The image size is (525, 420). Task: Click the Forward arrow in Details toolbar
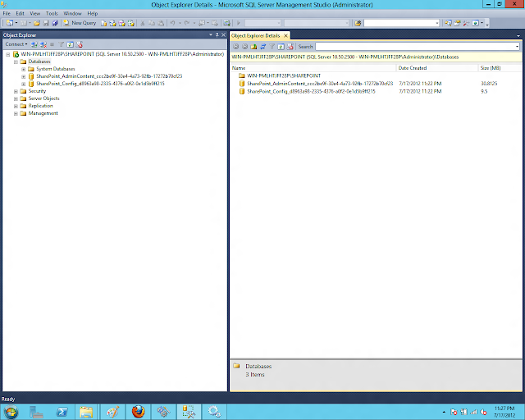coord(244,47)
